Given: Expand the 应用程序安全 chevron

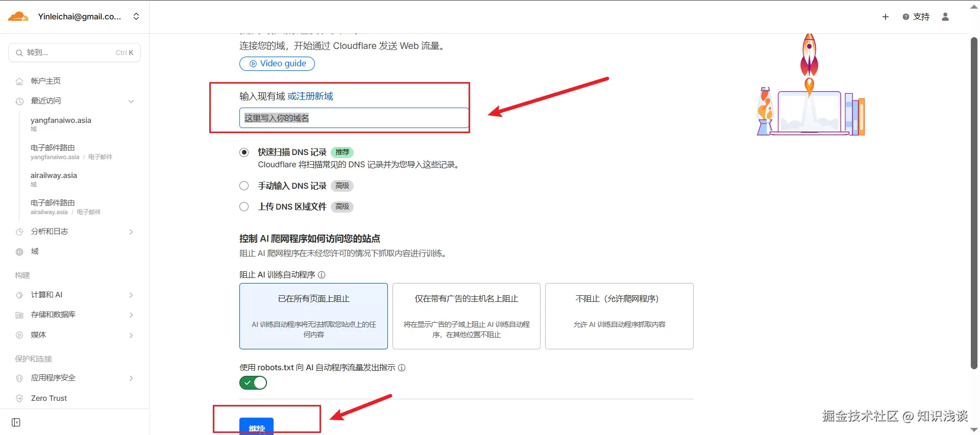Looking at the screenshot, I should [131, 378].
